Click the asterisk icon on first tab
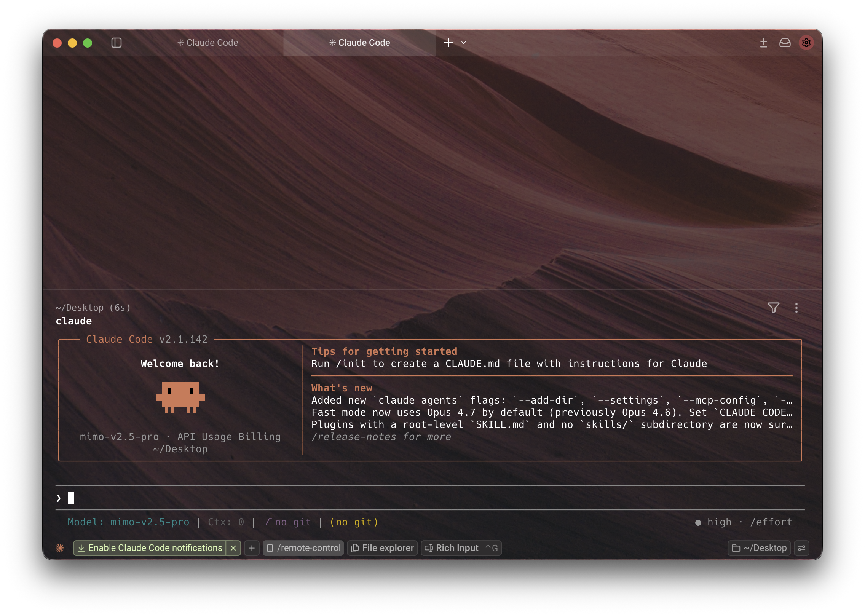865x616 pixels. click(181, 43)
